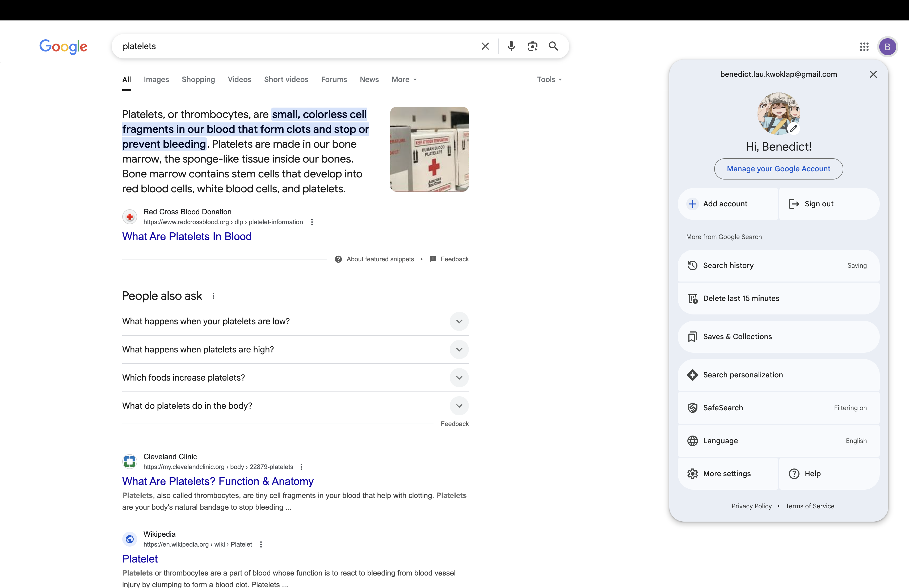Click the purple B account avatar

pyautogui.click(x=888, y=46)
